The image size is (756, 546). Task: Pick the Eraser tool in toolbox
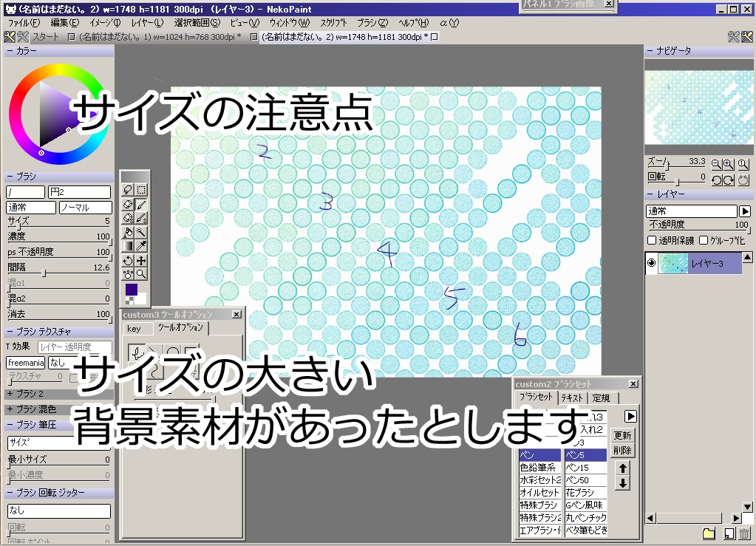coord(128,204)
